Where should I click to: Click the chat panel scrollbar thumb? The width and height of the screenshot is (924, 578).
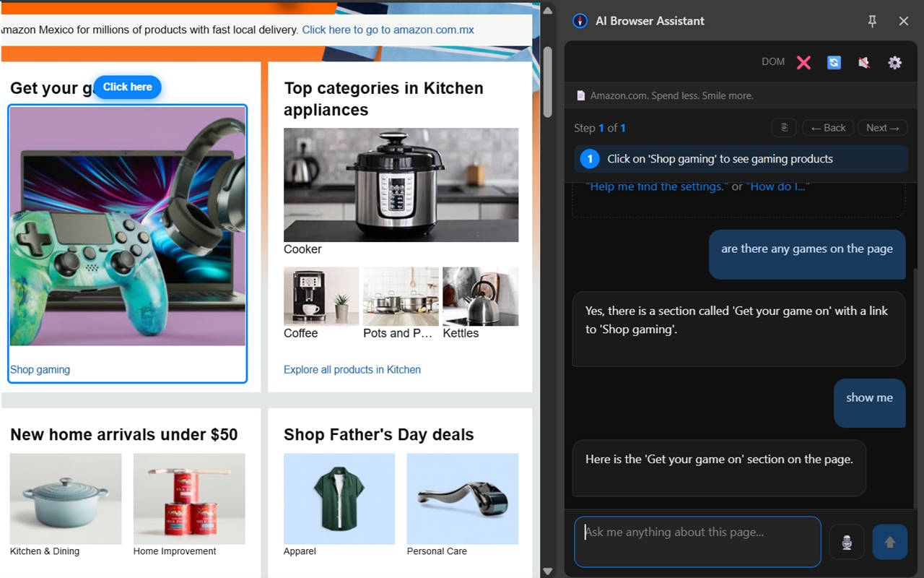tap(917, 390)
